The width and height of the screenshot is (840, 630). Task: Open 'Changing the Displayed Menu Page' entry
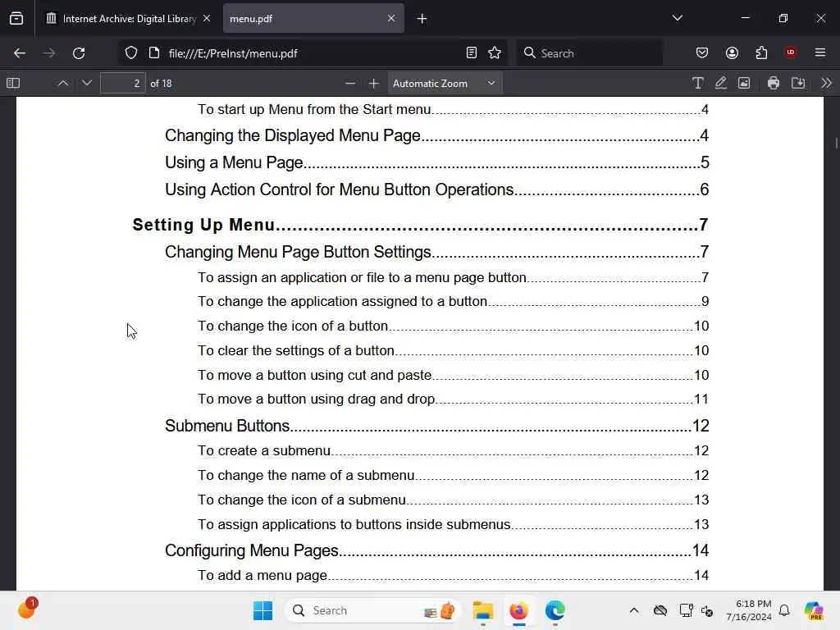point(436,135)
